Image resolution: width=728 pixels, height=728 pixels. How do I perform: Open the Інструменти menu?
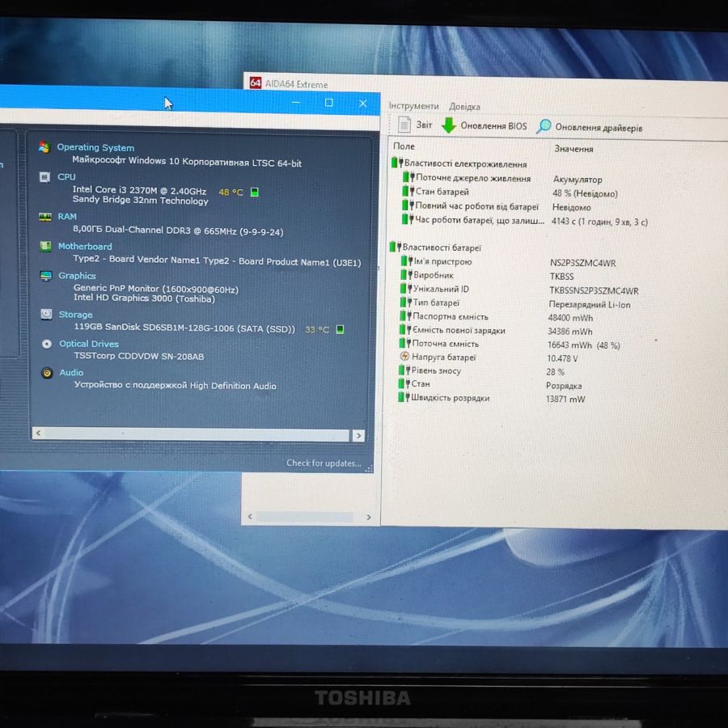click(413, 106)
